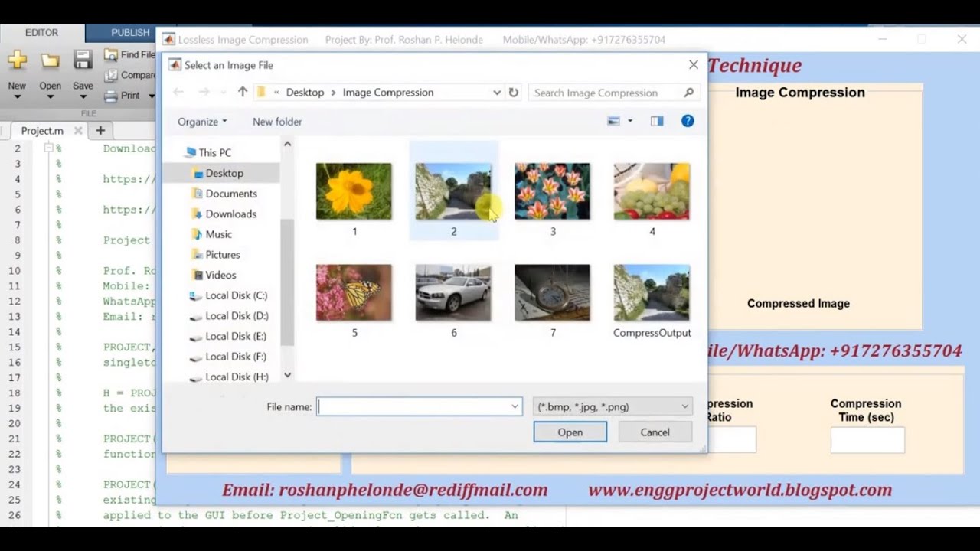Click the Search Image Compression box
The height and width of the screenshot is (551, 980).
[613, 93]
